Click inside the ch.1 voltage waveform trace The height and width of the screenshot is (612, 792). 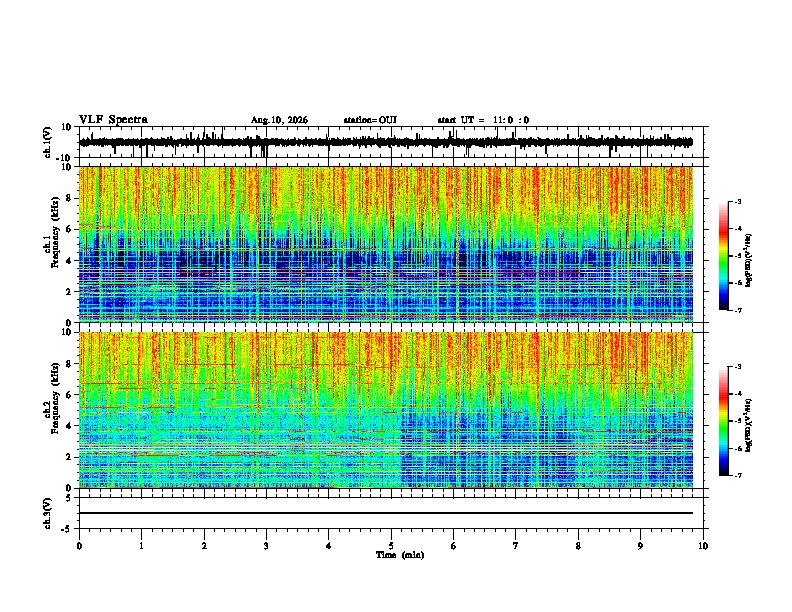coord(386,142)
